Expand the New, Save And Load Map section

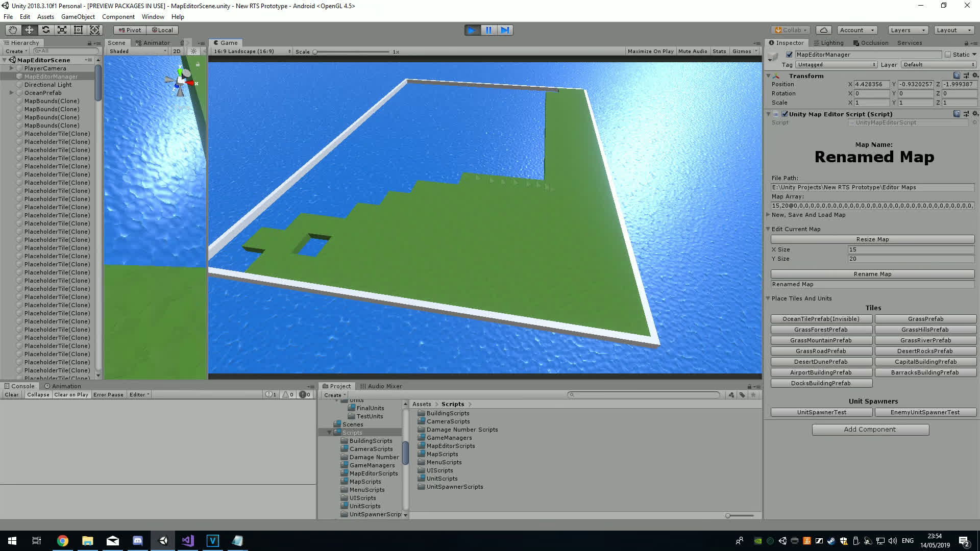(768, 215)
